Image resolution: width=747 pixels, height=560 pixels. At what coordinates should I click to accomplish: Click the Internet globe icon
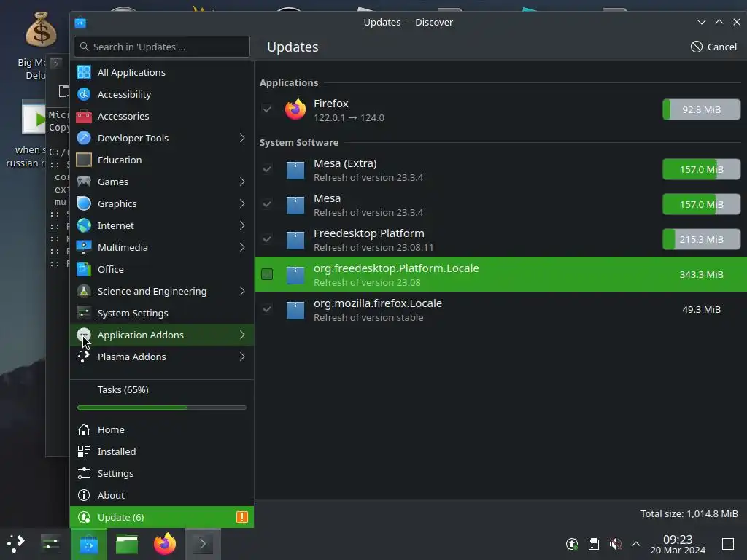click(x=84, y=226)
